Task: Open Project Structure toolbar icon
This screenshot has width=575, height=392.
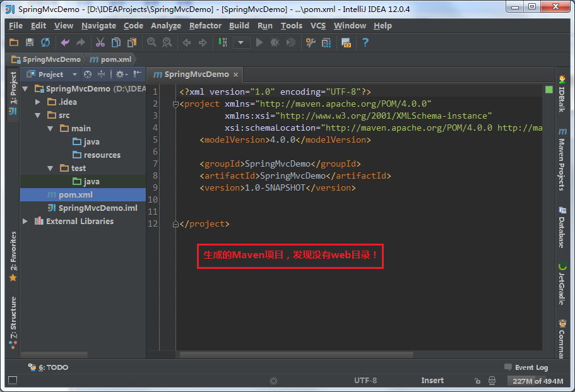Action: click(326, 42)
